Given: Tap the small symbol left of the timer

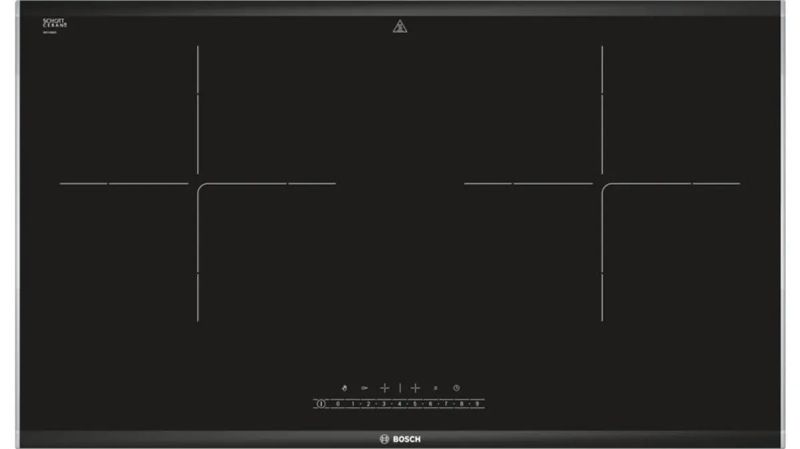Looking at the screenshot, I should (x=436, y=386).
